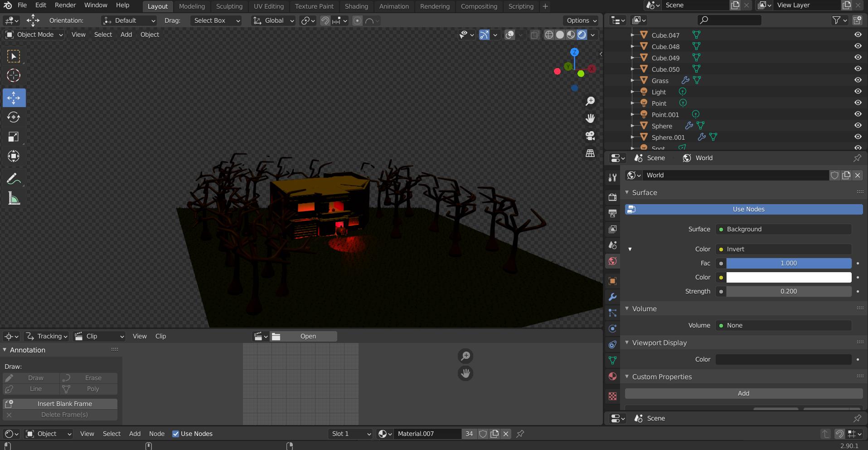Image resolution: width=868 pixels, height=450 pixels.
Task: Open the Render properties tab icon
Action: pyautogui.click(x=612, y=197)
